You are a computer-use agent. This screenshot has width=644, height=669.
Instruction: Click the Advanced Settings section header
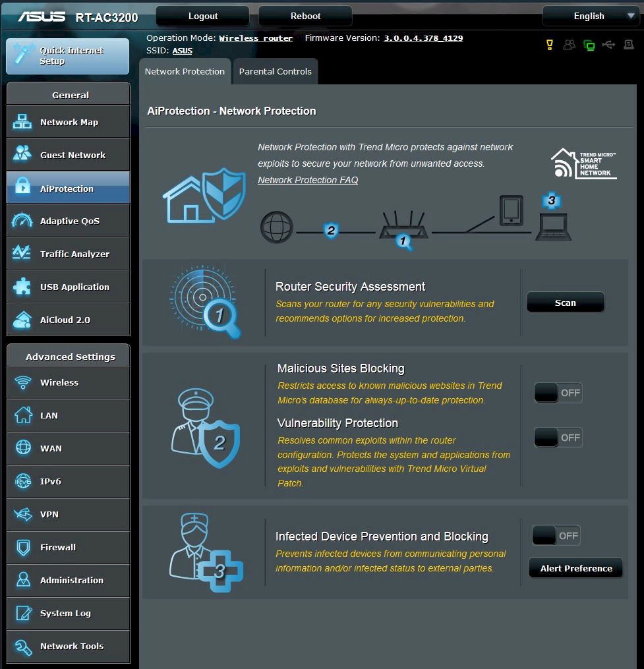69,356
